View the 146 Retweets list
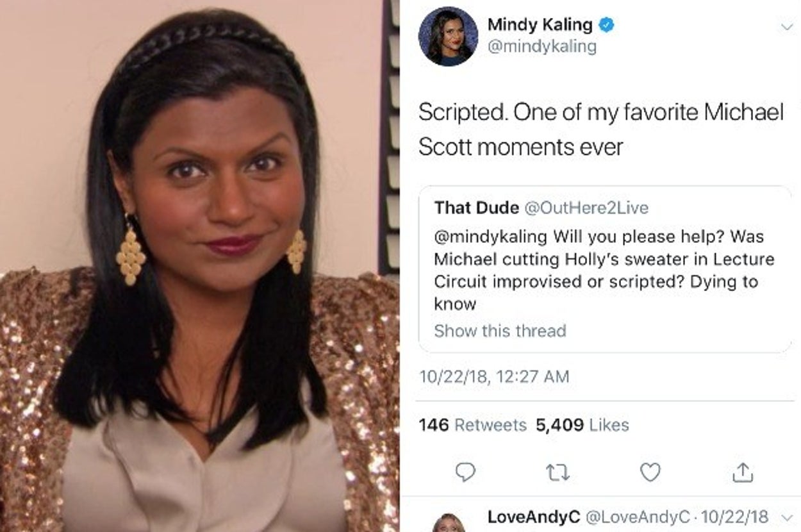This screenshot has height=532, width=801. coord(472,425)
